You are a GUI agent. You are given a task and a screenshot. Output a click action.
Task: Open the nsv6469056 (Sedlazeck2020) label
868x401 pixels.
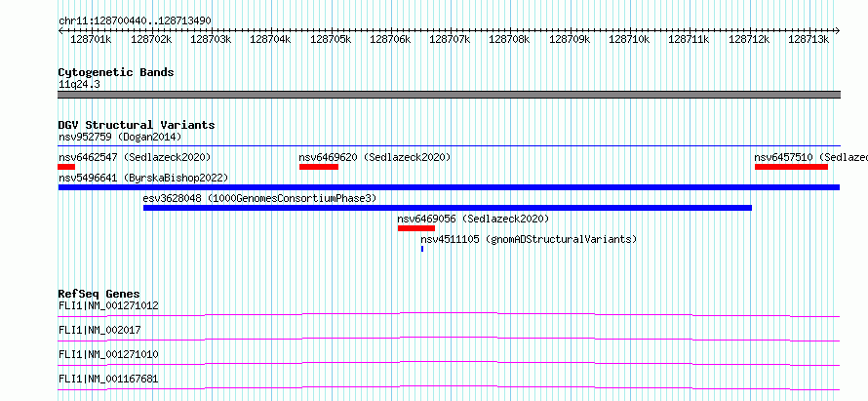point(473,219)
